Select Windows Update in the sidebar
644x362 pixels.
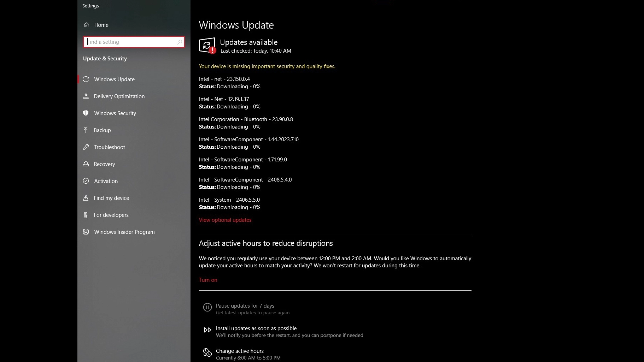pos(134,79)
